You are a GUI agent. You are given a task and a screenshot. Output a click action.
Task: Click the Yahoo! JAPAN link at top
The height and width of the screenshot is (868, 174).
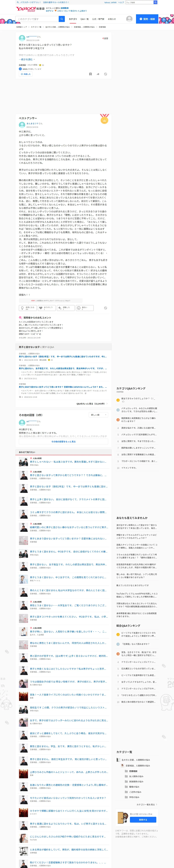tap(110, 2)
